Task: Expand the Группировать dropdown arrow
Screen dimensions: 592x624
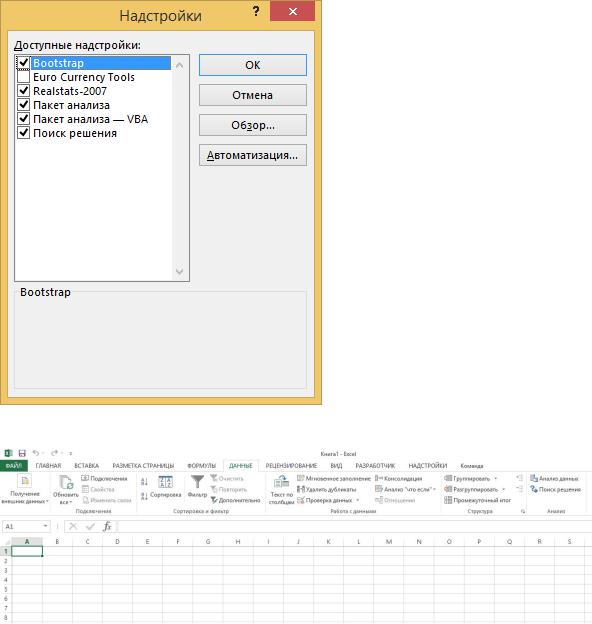Action: point(496,479)
